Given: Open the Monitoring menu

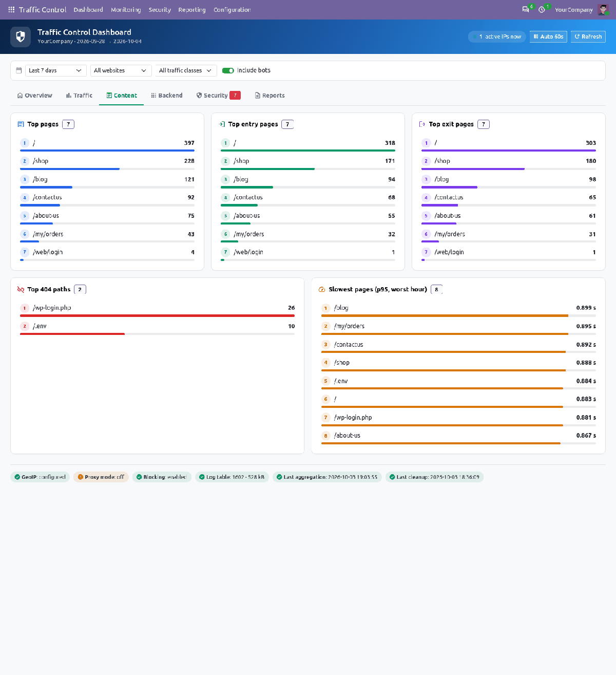Looking at the screenshot, I should [126, 10].
